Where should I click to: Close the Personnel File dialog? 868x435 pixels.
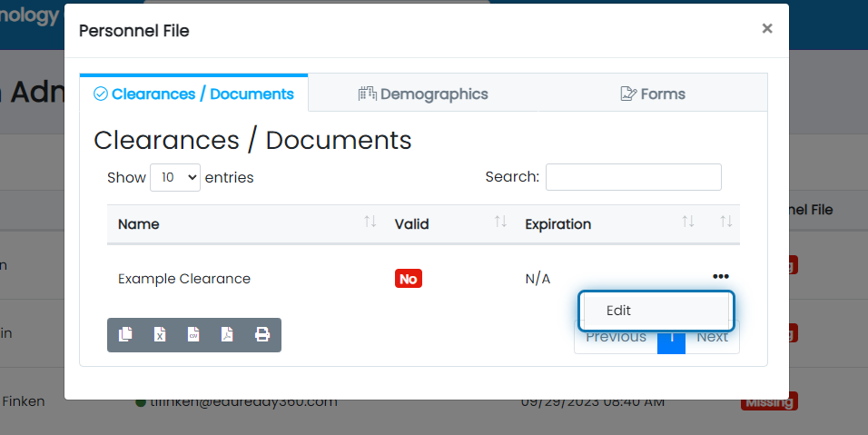[767, 28]
